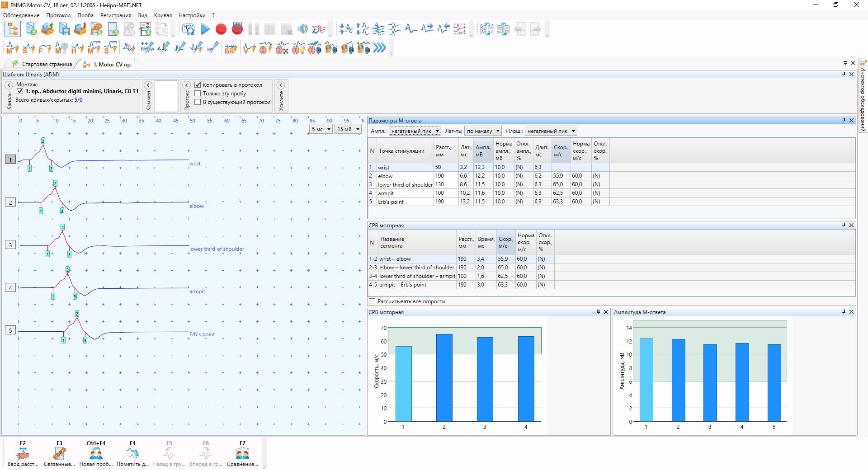Select 'wrist – elbow' segment row

click(x=461, y=259)
